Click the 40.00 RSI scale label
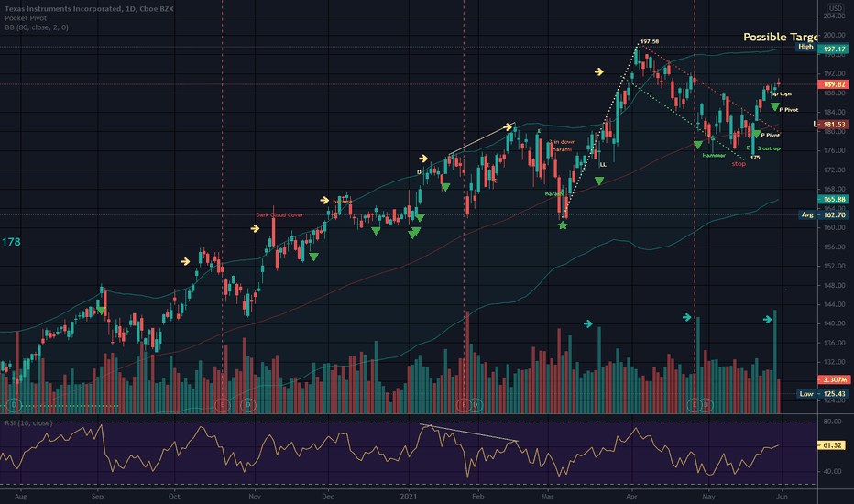The width and height of the screenshot is (854, 504). [832, 471]
